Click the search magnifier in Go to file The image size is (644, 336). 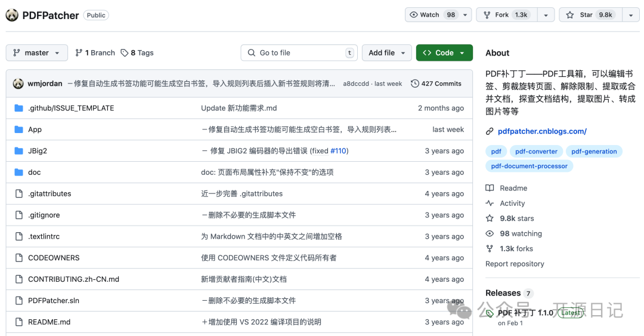pyautogui.click(x=252, y=53)
